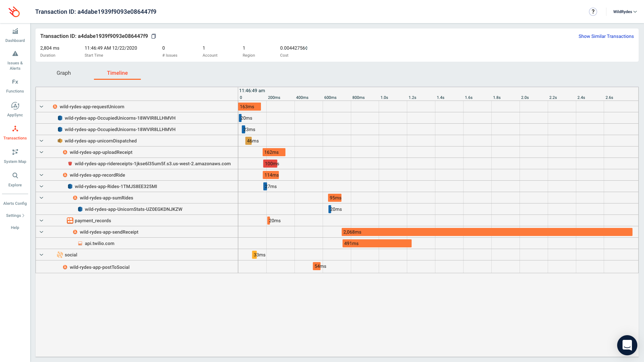The width and height of the screenshot is (644, 362).
Task: Collapse the payment_records row
Action: point(42,221)
